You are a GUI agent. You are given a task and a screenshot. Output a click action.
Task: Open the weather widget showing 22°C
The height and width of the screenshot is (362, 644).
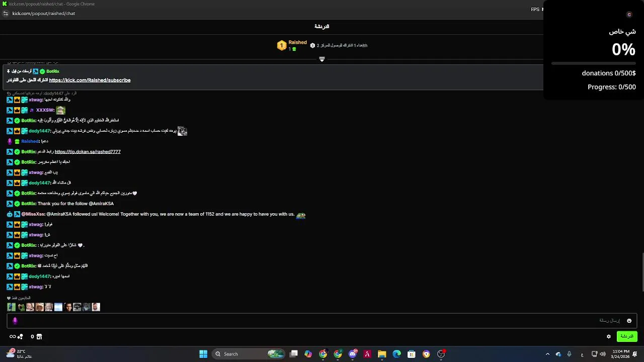19,354
